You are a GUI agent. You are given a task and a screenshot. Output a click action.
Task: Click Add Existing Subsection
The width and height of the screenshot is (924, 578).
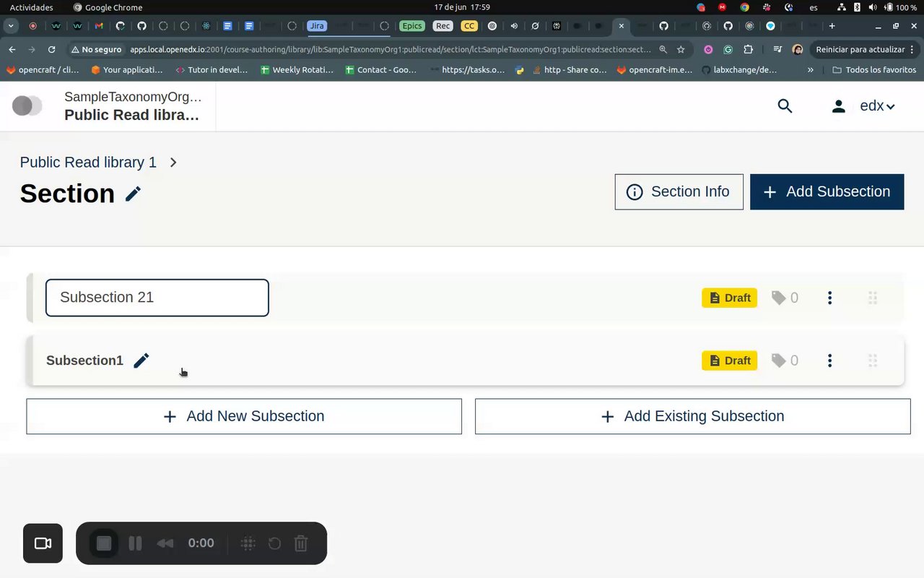point(693,416)
